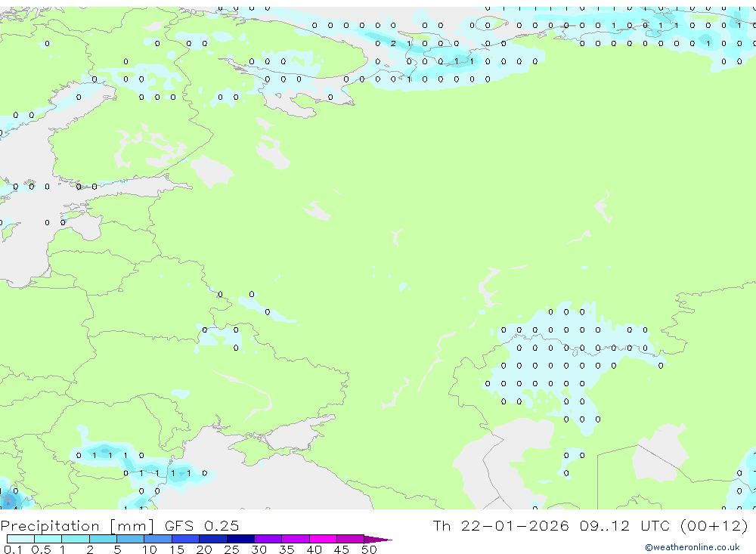The image size is (756, 554).
Task: Click the 0.1–0.5 mm lightest legend swatch
Action: (x=20, y=539)
